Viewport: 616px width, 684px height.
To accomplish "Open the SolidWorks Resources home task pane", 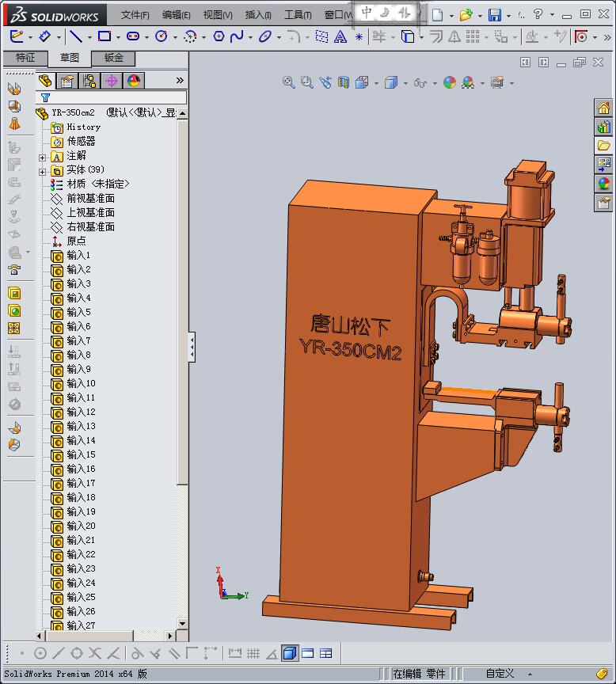I will click(604, 108).
